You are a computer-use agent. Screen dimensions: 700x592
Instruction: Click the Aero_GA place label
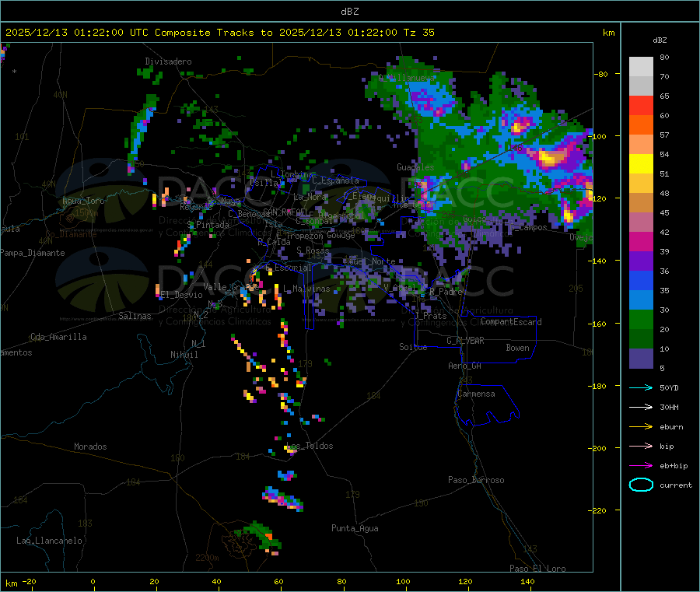click(465, 366)
